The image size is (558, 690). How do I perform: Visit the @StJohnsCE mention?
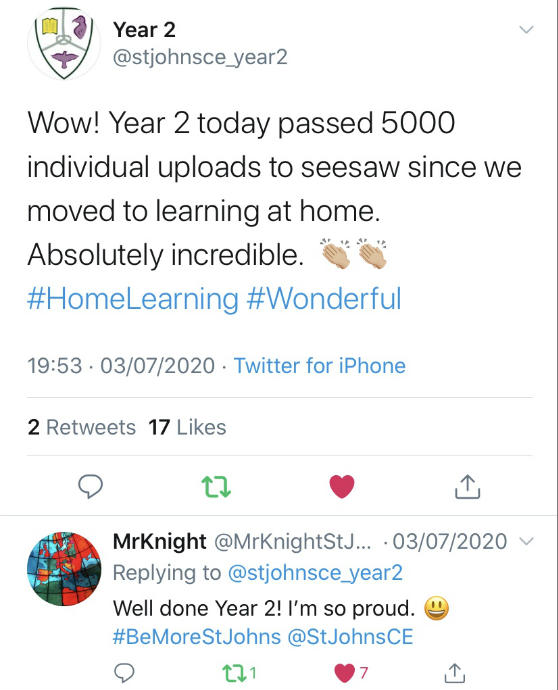350,637
